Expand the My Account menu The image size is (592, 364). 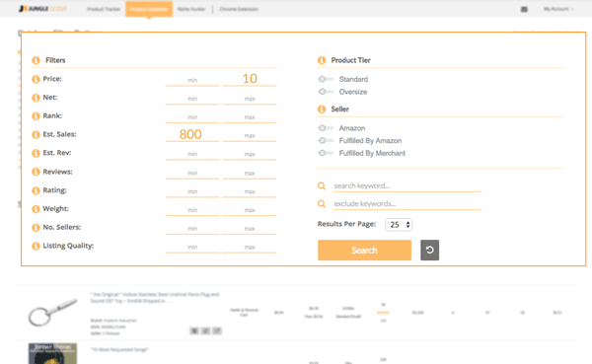point(558,9)
